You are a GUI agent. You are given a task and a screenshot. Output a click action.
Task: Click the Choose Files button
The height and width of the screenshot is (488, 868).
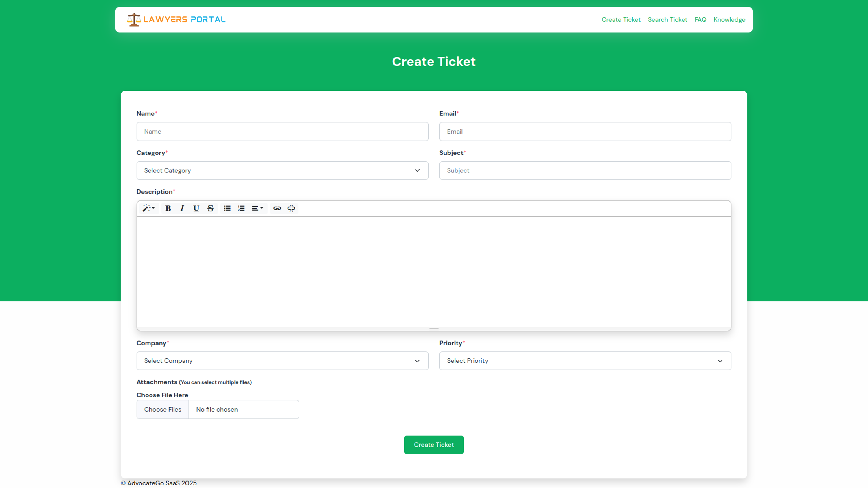pos(163,410)
